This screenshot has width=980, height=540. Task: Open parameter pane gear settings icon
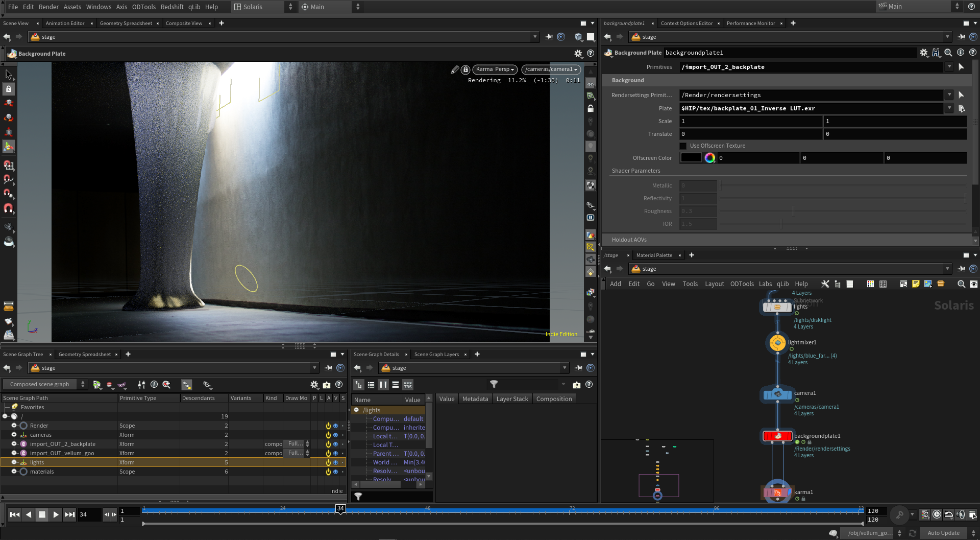point(924,53)
